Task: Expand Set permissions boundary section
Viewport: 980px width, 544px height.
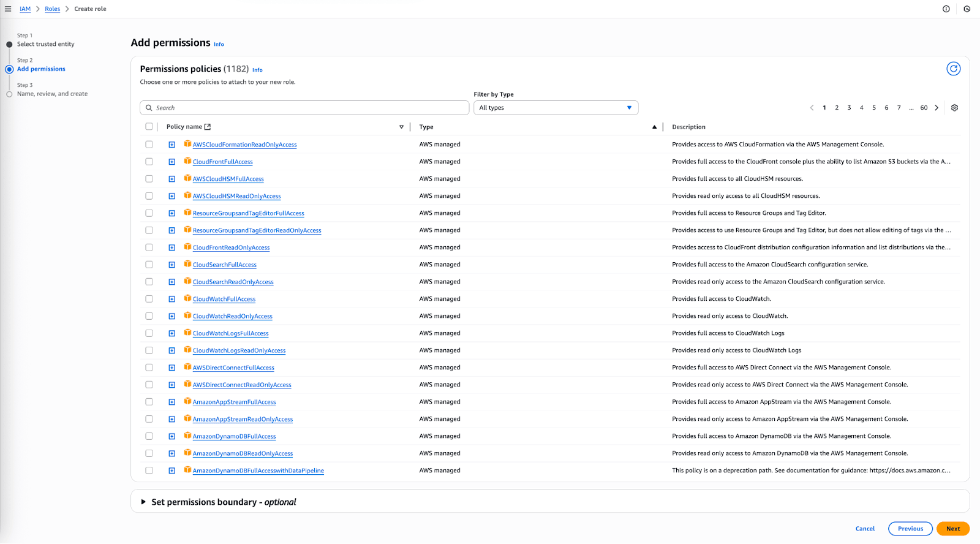Action: click(143, 502)
